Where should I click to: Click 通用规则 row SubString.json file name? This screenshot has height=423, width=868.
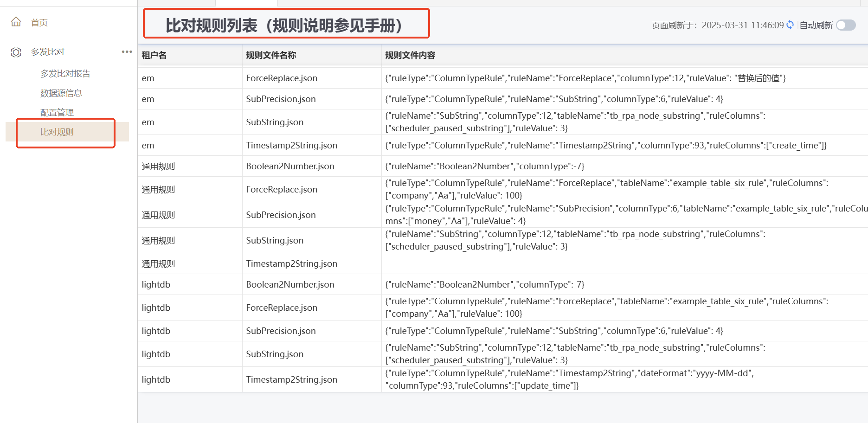(x=275, y=240)
